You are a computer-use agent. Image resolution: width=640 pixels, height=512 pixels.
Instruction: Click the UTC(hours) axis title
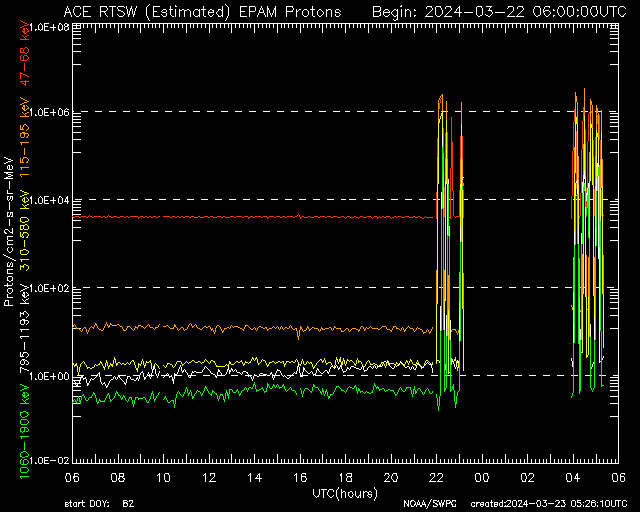[345, 494]
